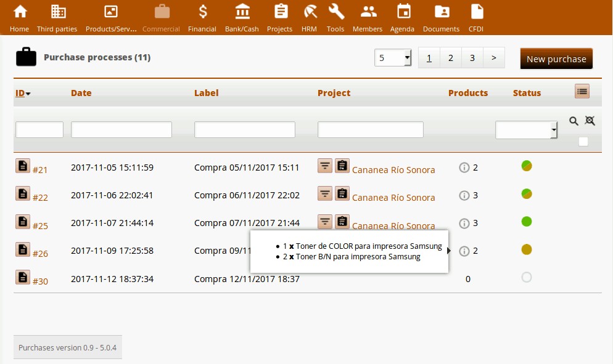
Task: Click the clear search filters icon
Action: tap(590, 121)
